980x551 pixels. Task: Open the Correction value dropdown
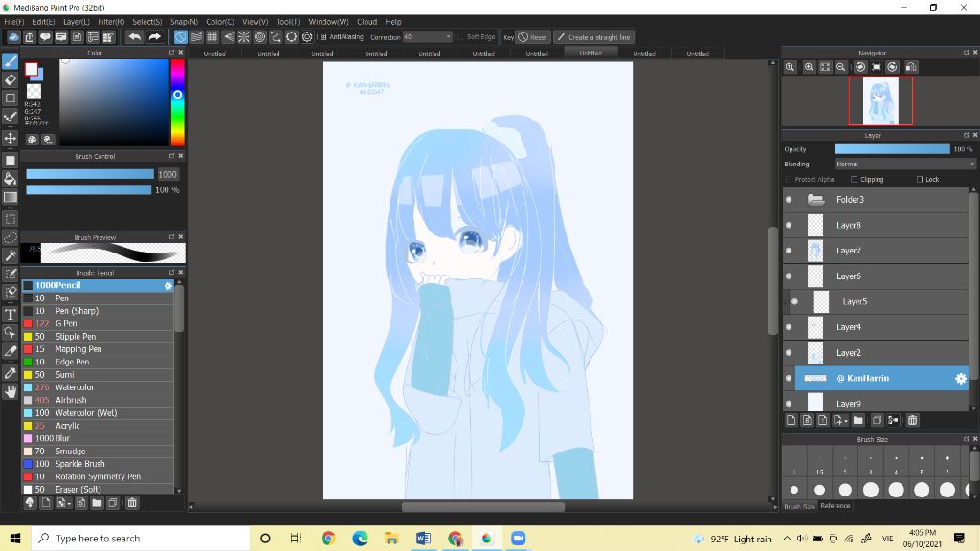point(448,37)
